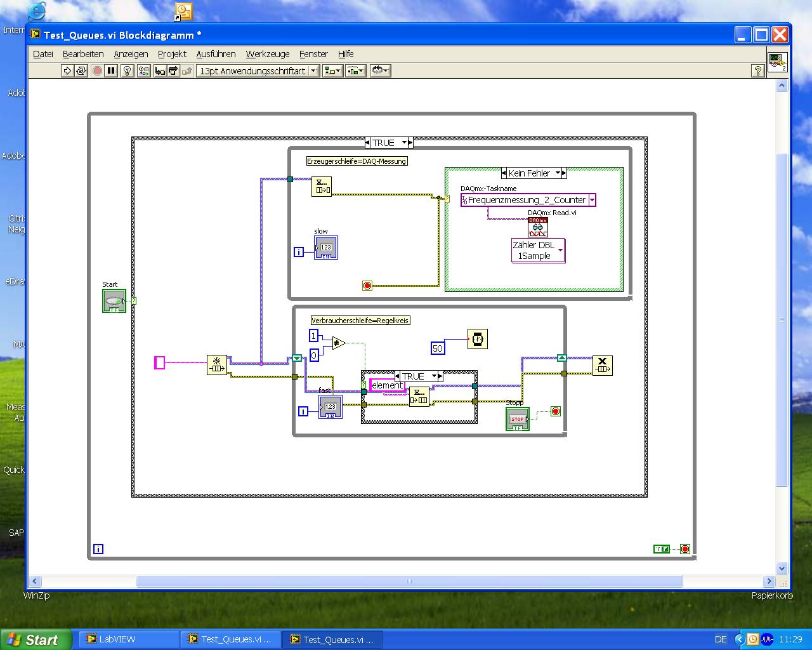The height and width of the screenshot is (650, 812).
Task: Open the Align Objects dropdown
Action: pos(333,71)
